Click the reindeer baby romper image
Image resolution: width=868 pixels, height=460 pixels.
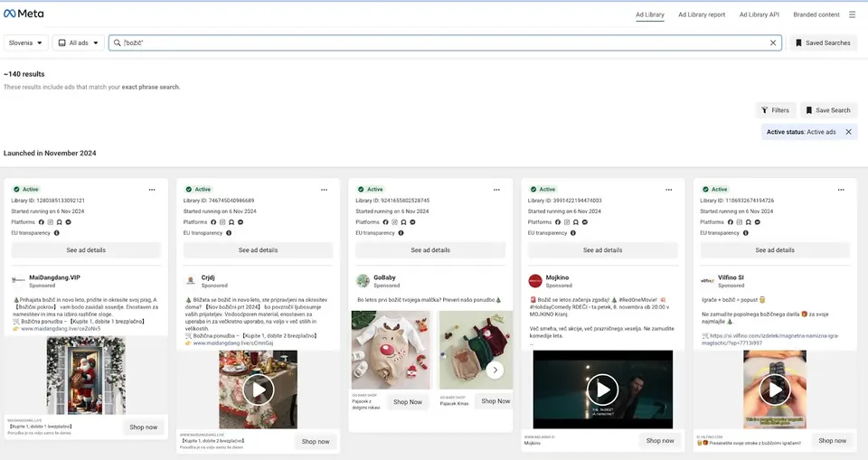point(391,350)
